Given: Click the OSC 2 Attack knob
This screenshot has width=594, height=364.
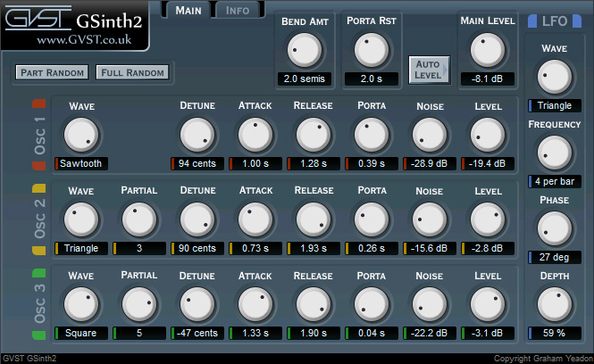Looking at the screenshot, I should tap(255, 219).
